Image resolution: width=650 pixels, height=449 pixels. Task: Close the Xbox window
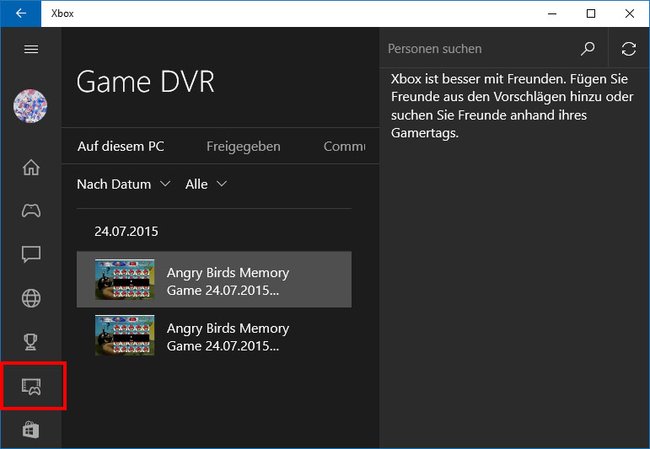coord(629,14)
